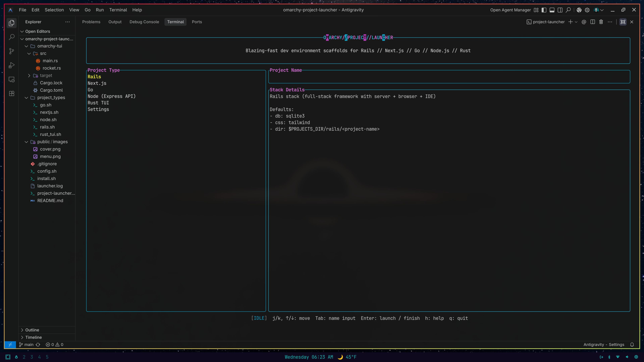This screenshot has width=644, height=362.
Task: Open the Run and Debug view
Action: tap(12, 65)
